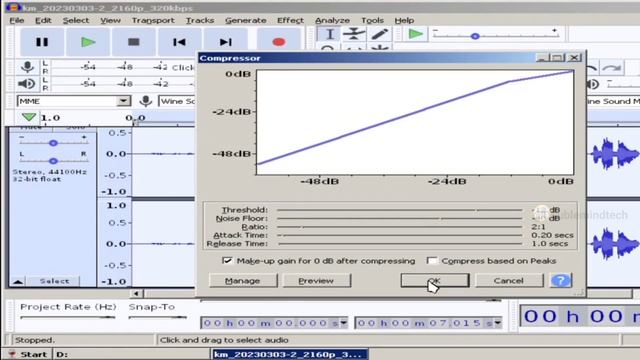Click the large audio position display
The width and height of the screenshot is (640, 360).
pos(580,316)
